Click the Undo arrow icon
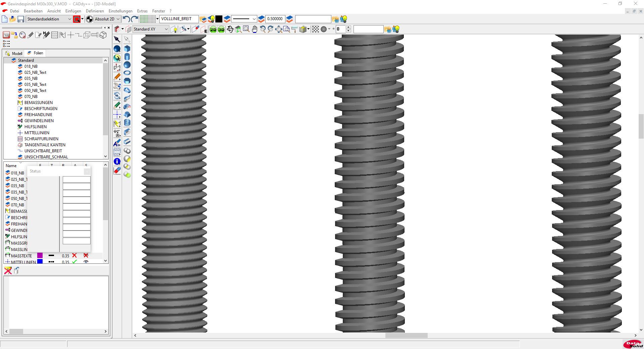644x349 pixels. point(126,19)
